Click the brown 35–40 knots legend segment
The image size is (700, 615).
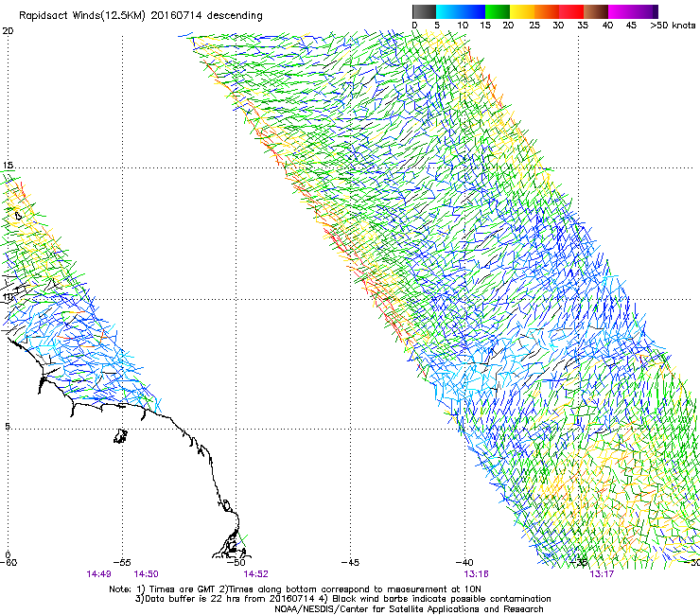coord(596,11)
